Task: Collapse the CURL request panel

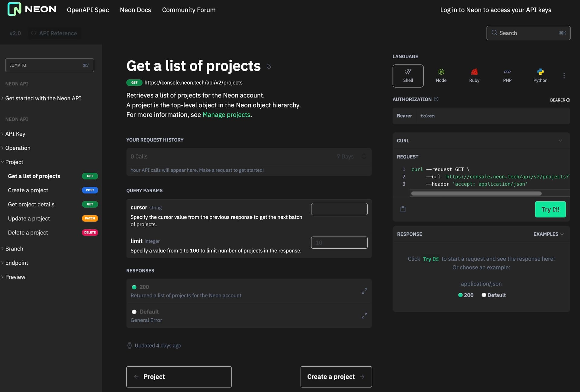Action: (x=561, y=140)
